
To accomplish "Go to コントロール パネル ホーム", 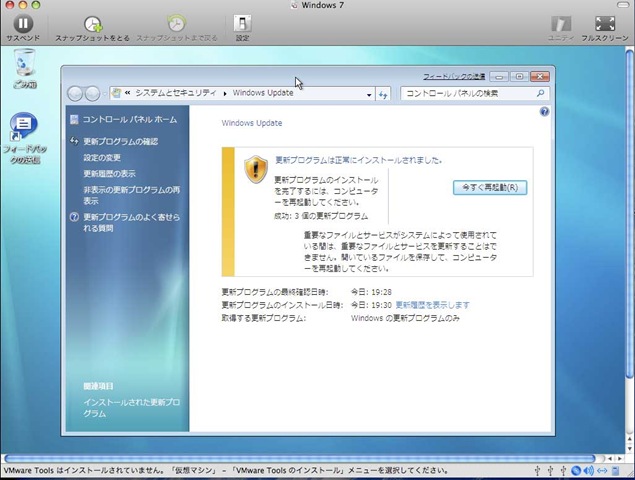I will click(130, 119).
